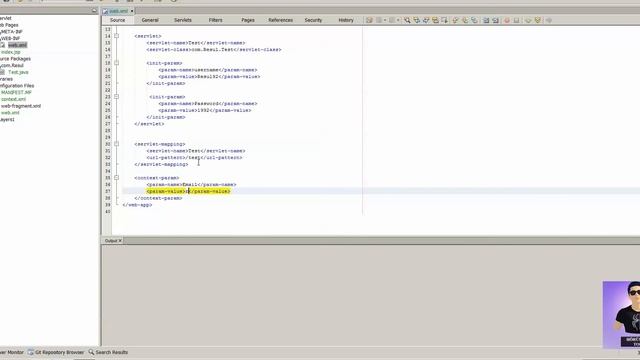
Task: Collapse the context-param fold on line 35
Action: (x=116, y=178)
